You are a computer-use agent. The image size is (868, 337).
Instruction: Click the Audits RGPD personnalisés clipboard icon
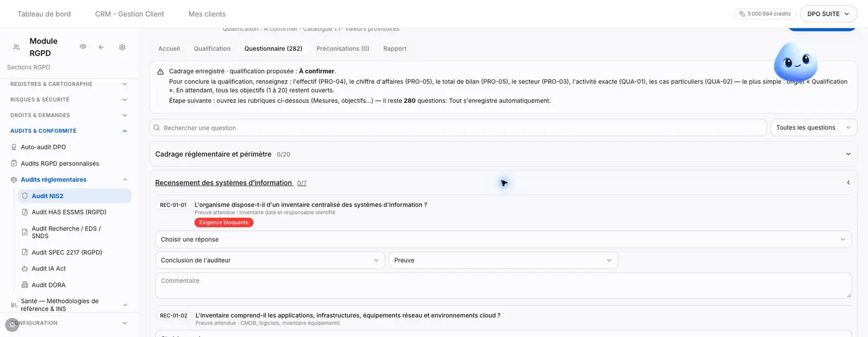(x=14, y=164)
